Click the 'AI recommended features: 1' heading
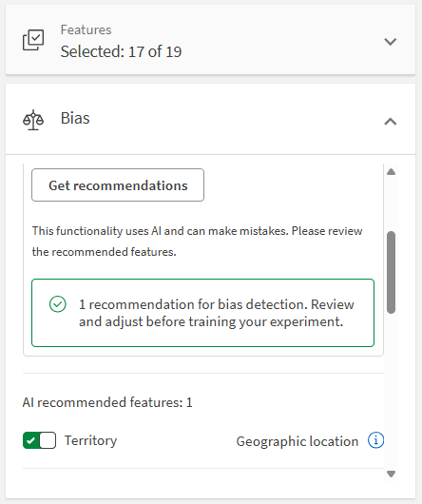Viewport: 422px width, 504px height. click(x=107, y=402)
